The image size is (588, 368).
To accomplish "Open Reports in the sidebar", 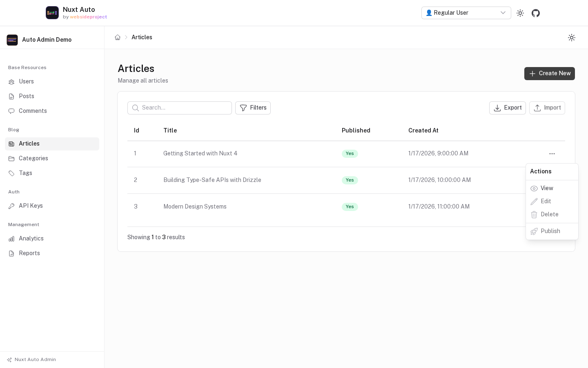I will (52, 254).
